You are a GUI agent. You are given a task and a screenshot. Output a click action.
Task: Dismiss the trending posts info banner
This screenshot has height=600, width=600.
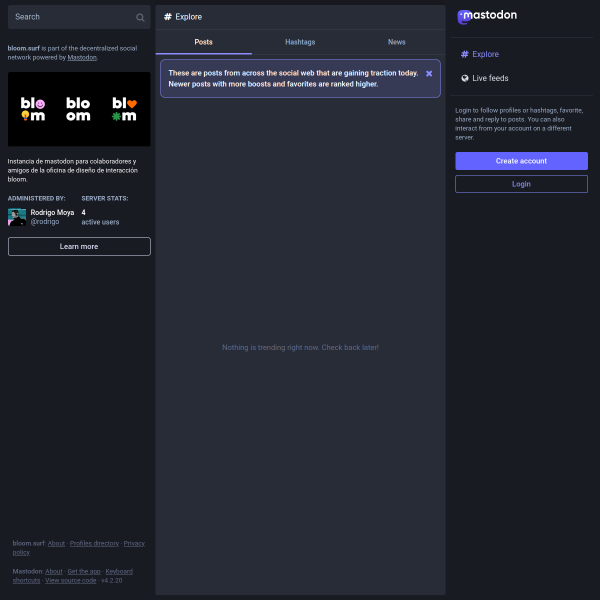[429, 73]
